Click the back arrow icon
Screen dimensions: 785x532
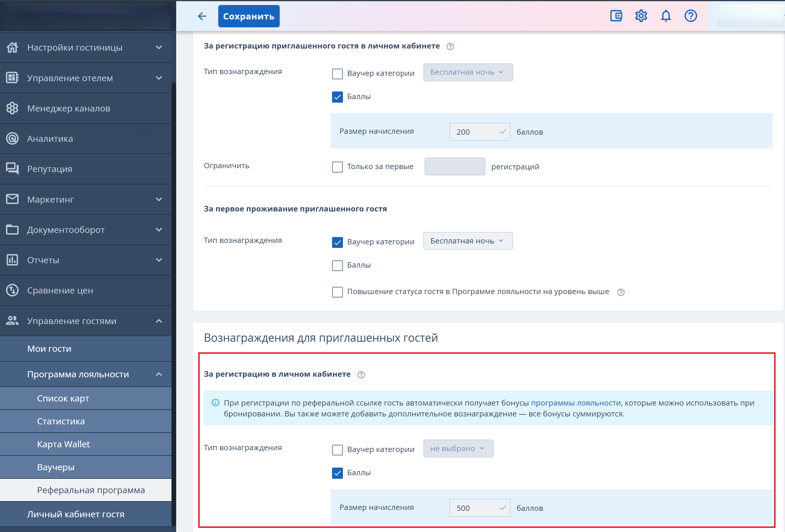[x=202, y=16]
